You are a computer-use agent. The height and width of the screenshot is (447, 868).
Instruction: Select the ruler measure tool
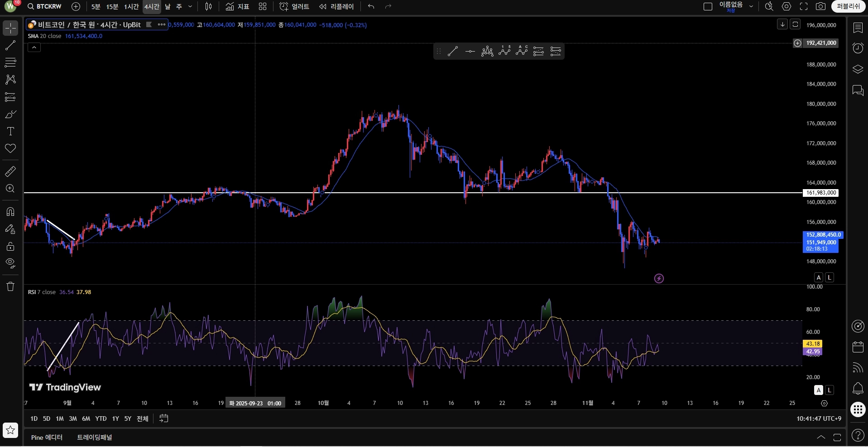pos(10,171)
